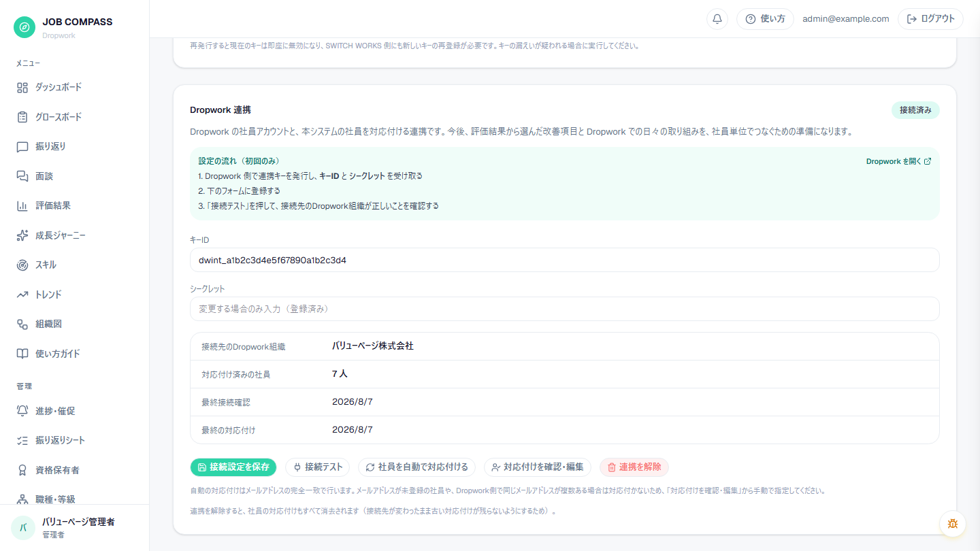Open 対応付けを確認・編集
This screenshot has width=980, height=551.
[x=537, y=467]
